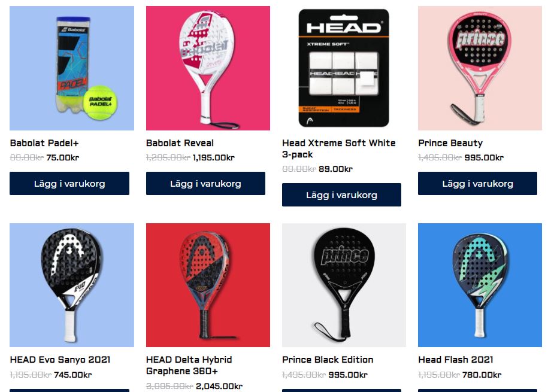Add Head Xtreme Soft White to cart
This screenshot has width=551, height=392.
[341, 195]
